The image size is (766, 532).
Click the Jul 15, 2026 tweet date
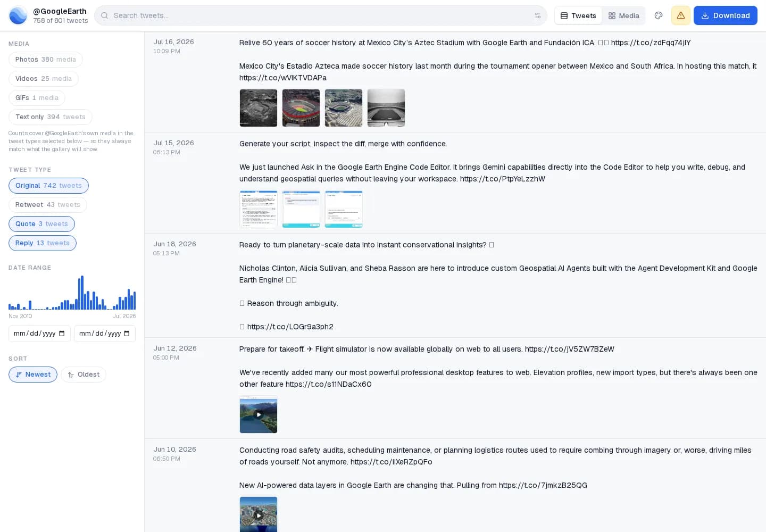click(x=173, y=143)
